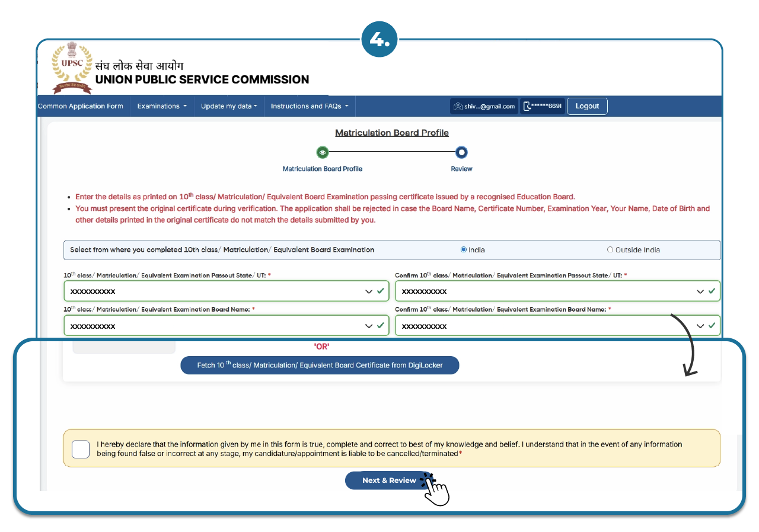Viewport: 759px width, 532px height.
Task: Click the eye icon on the active step
Action: [322, 152]
